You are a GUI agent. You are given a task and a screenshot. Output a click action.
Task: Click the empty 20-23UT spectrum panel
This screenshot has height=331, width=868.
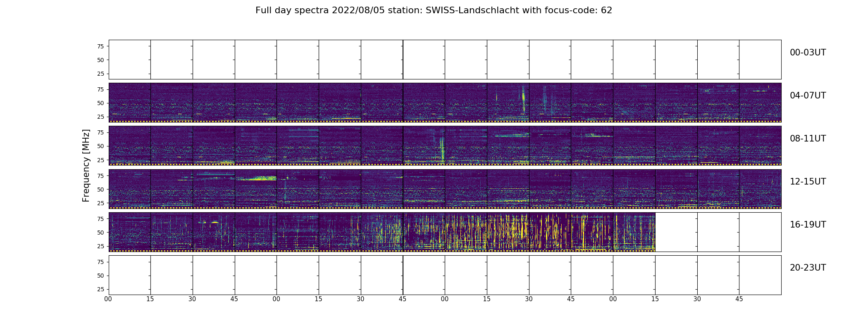pyautogui.click(x=445, y=275)
